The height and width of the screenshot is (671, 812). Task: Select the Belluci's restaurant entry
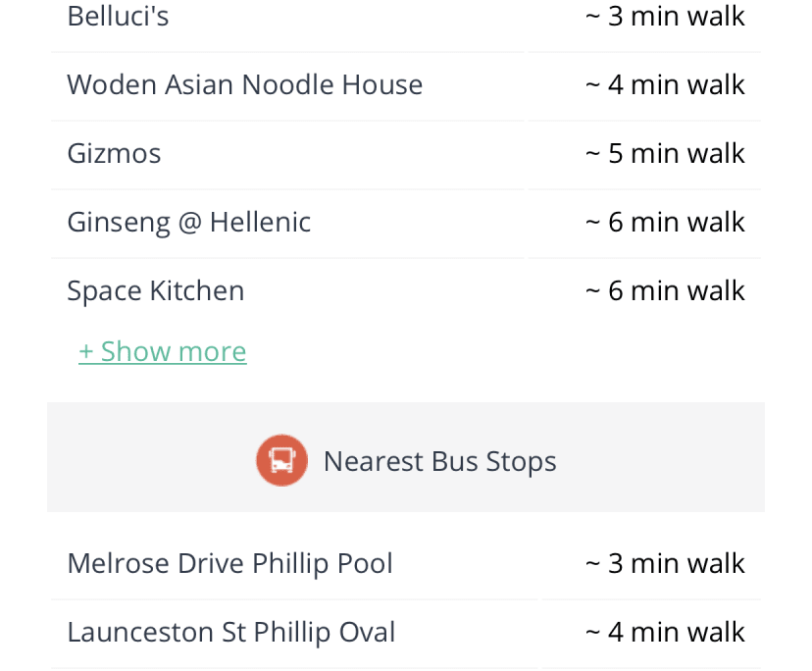coord(118,16)
